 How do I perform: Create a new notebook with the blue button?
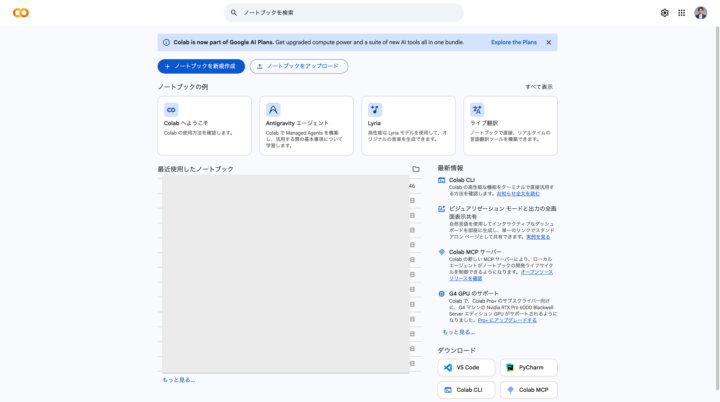(x=201, y=66)
